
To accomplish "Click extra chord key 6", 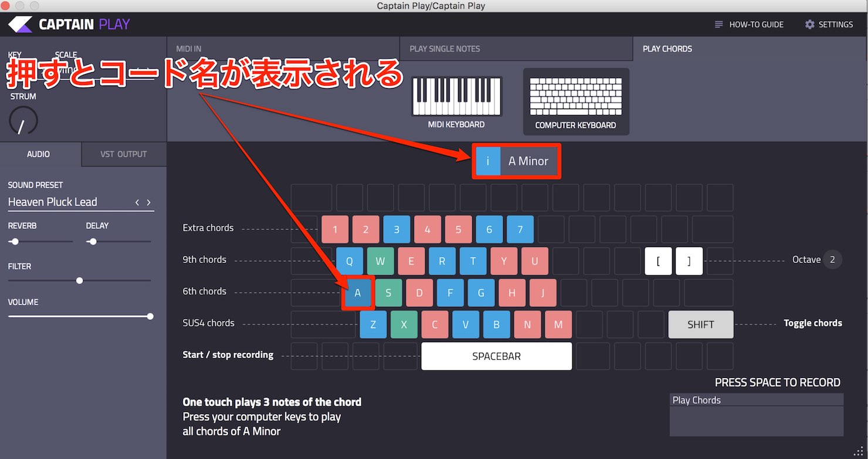I will [489, 230].
